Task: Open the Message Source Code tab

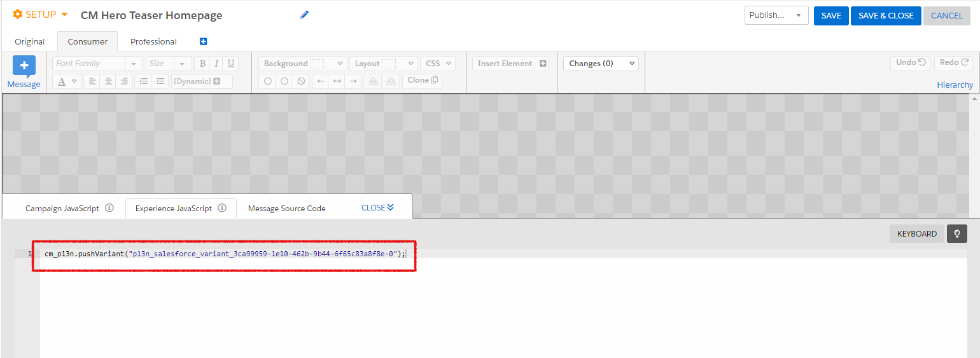Action: pyautogui.click(x=287, y=208)
